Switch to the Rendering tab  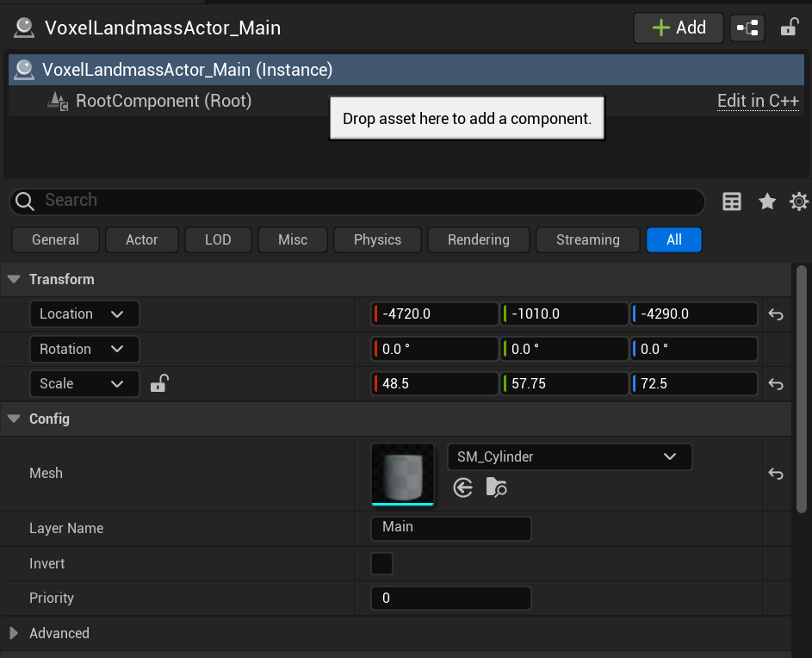click(x=478, y=239)
